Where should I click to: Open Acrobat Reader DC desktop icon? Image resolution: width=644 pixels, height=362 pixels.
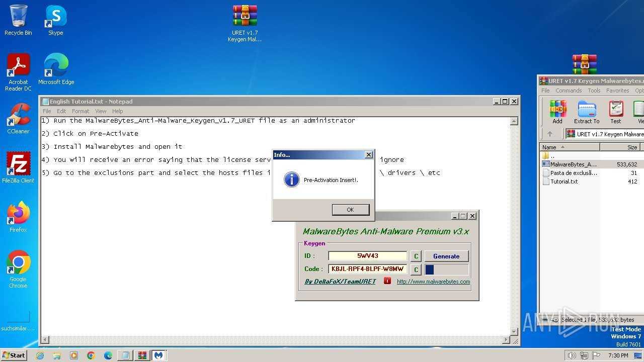point(18,72)
